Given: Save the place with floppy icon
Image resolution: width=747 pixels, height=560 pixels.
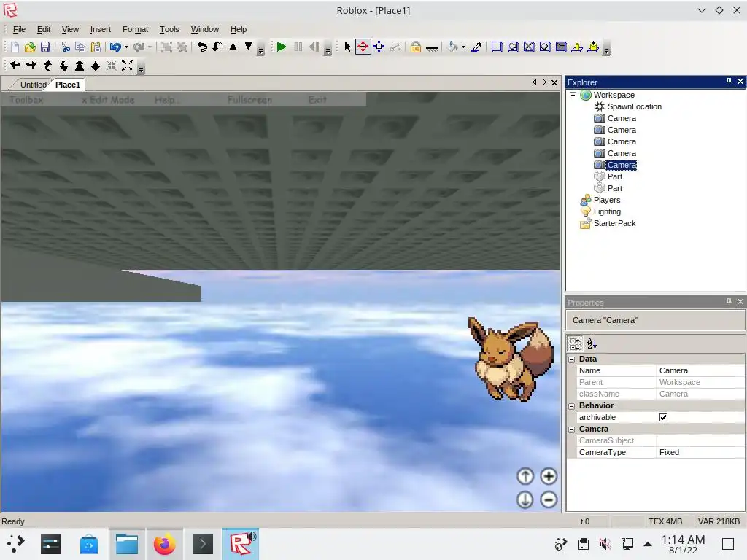Looking at the screenshot, I should [45, 47].
